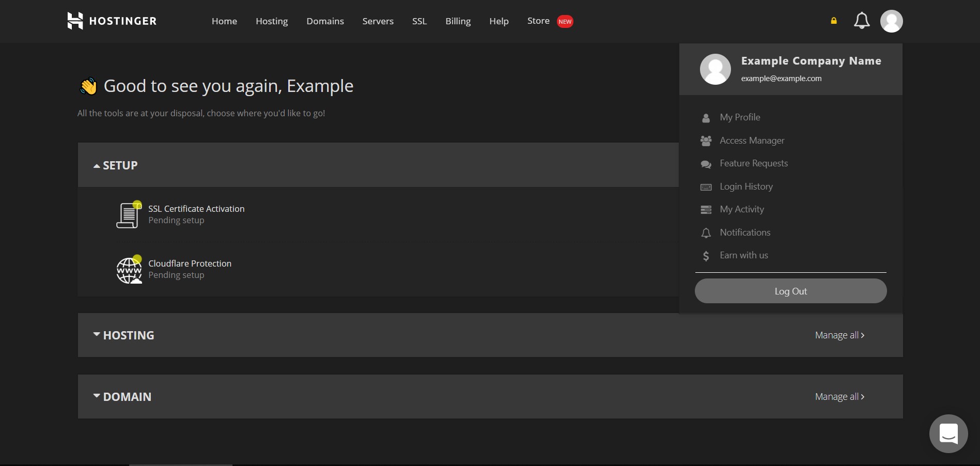
Task: Go to the Billing menu item
Action: [x=458, y=21]
